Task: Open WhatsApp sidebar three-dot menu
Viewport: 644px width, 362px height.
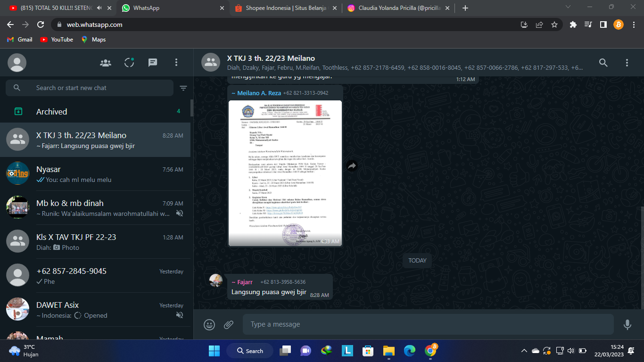Action: tap(176, 63)
